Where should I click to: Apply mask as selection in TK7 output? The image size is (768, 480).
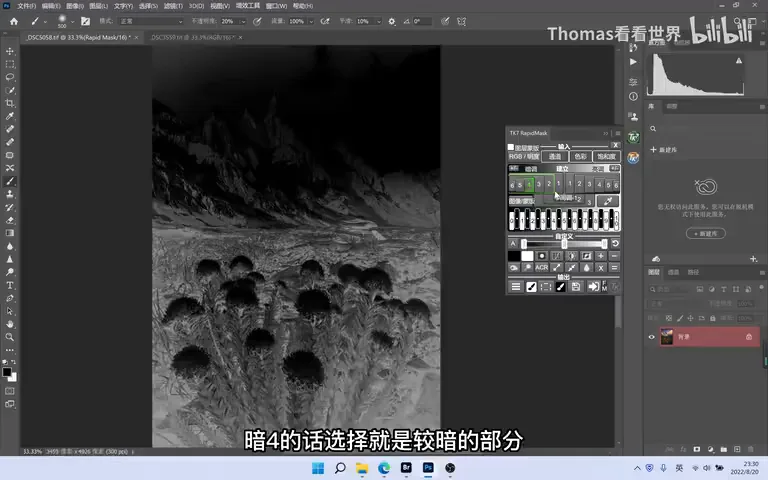pyautogui.click(x=546, y=287)
